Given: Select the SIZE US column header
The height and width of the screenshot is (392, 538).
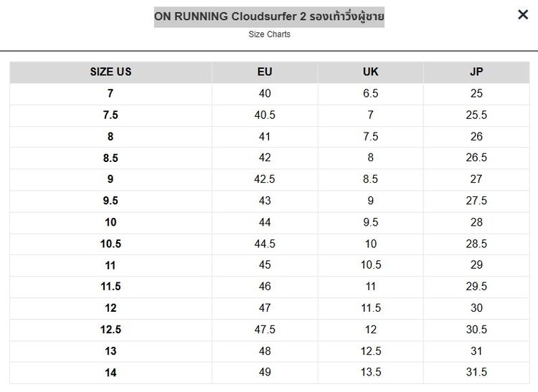Looking at the screenshot, I should click(x=110, y=72).
